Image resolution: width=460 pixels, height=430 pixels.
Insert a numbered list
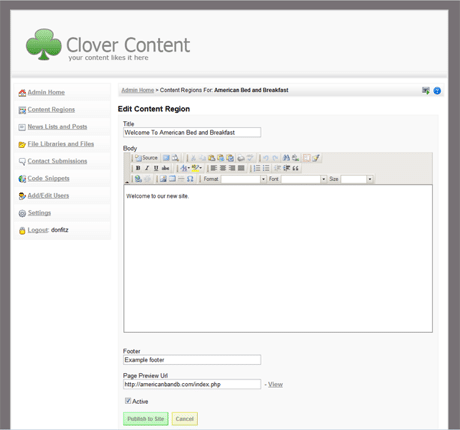(257, 168)
